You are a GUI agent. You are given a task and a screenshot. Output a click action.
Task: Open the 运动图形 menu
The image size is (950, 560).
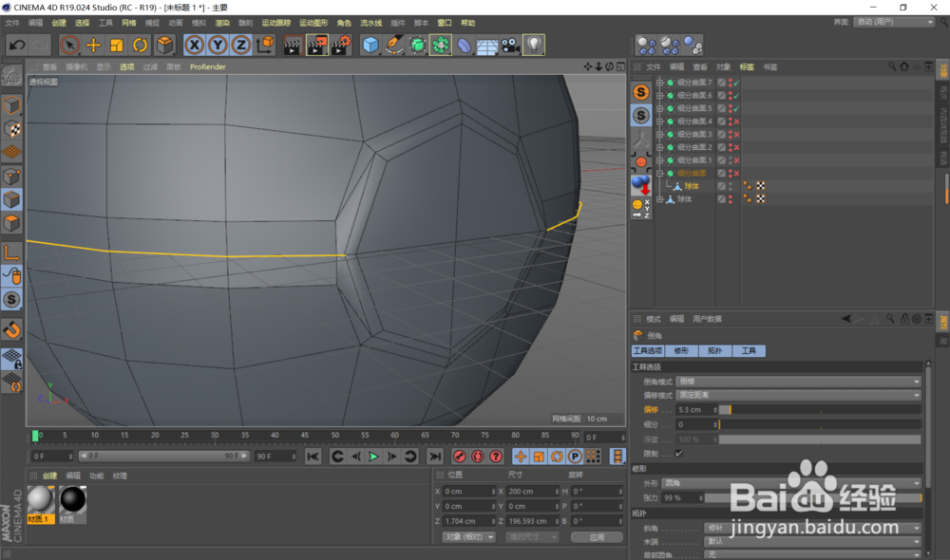pos(313,23)
